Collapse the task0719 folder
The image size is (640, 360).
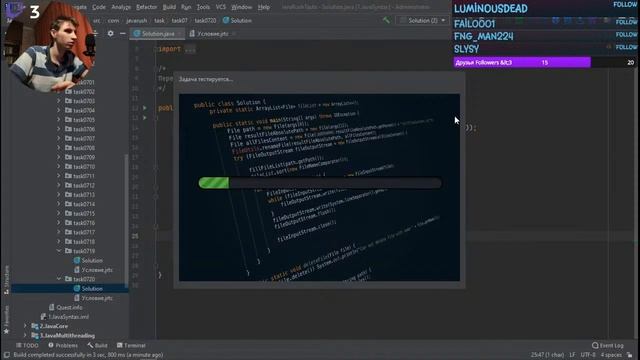[x=59, y=251]
